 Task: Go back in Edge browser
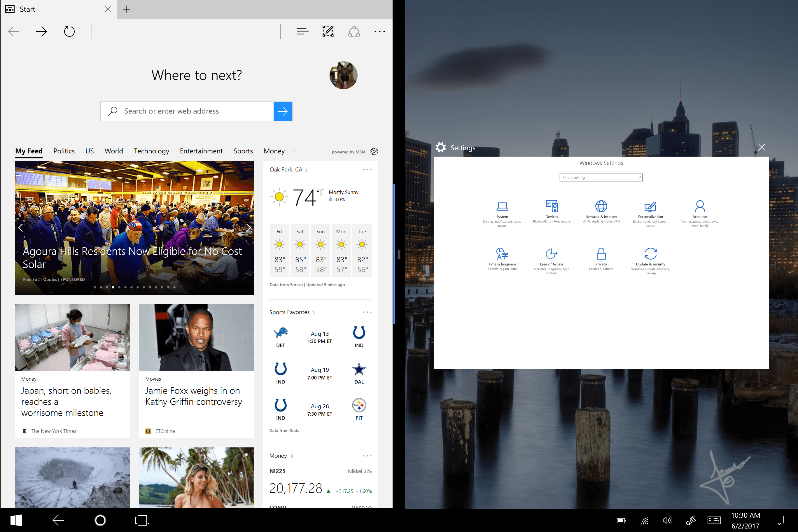[14, 32]
